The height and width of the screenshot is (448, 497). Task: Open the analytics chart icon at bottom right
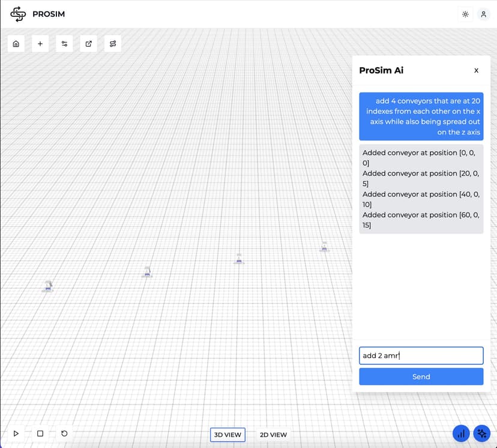point(460,433)
